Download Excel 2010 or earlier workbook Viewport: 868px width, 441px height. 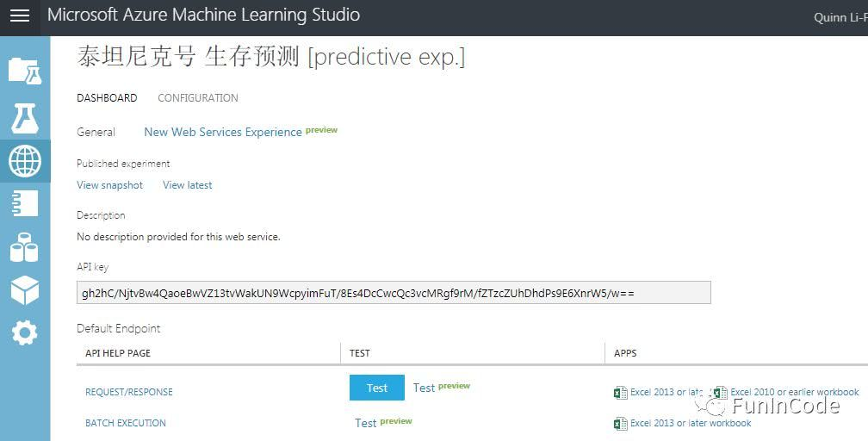click(794, 392)
